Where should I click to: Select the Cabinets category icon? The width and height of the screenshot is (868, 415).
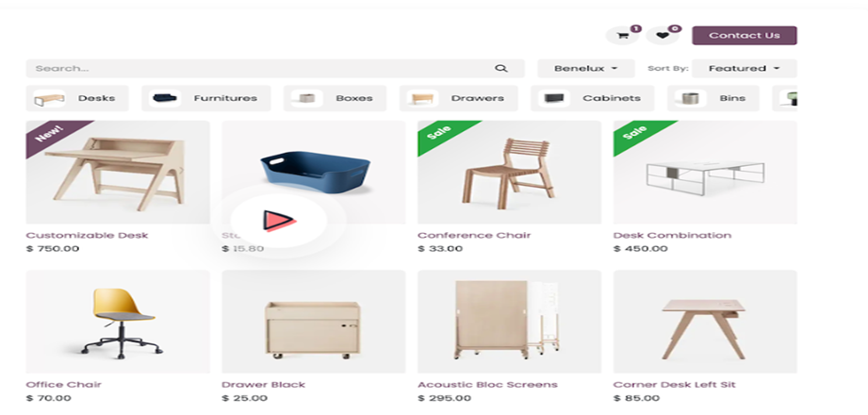pyautogui.click(x=553, y=99)
